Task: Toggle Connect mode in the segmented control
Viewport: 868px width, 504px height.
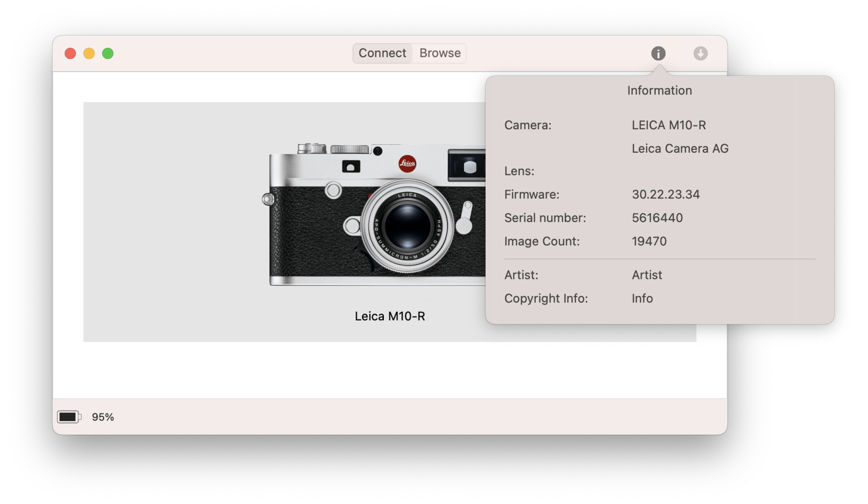Action: point(382,53)
